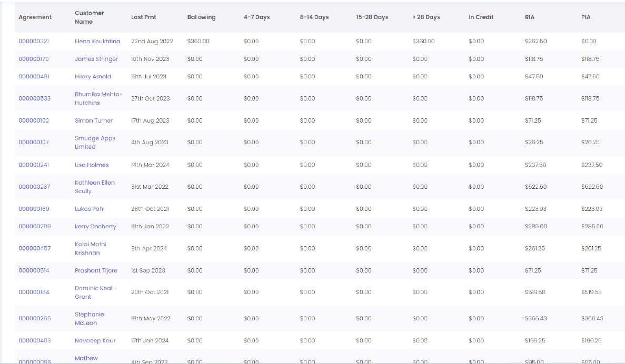625x364 pixels.
Task: View agreement 000000533
Action: [x=35, y=98]
